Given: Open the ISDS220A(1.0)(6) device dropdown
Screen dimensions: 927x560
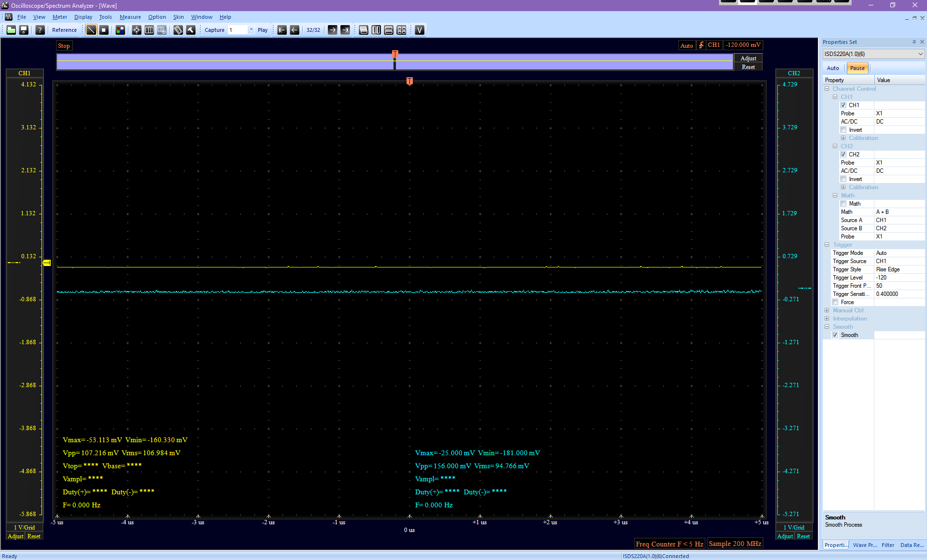Looking at the screenshot, I should pos(873,54).
